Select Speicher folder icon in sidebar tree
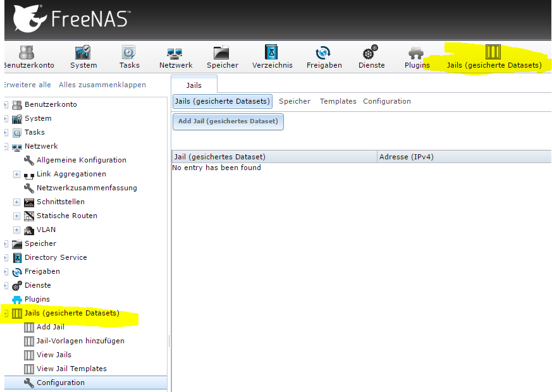 coord(17,244)
